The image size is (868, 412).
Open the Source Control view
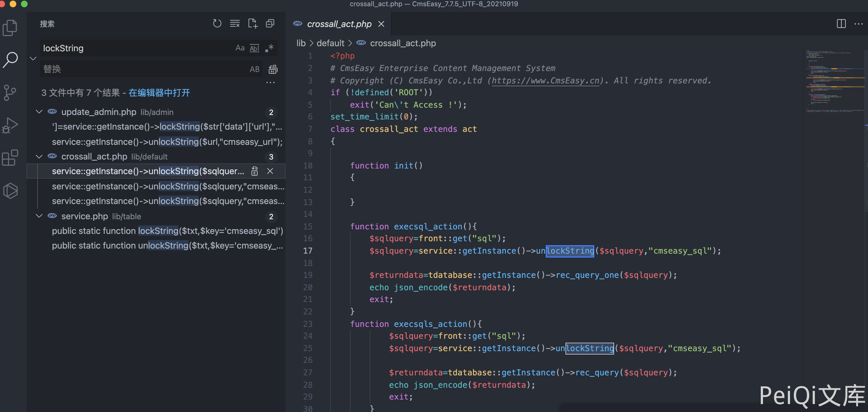(x=10, y=92)
